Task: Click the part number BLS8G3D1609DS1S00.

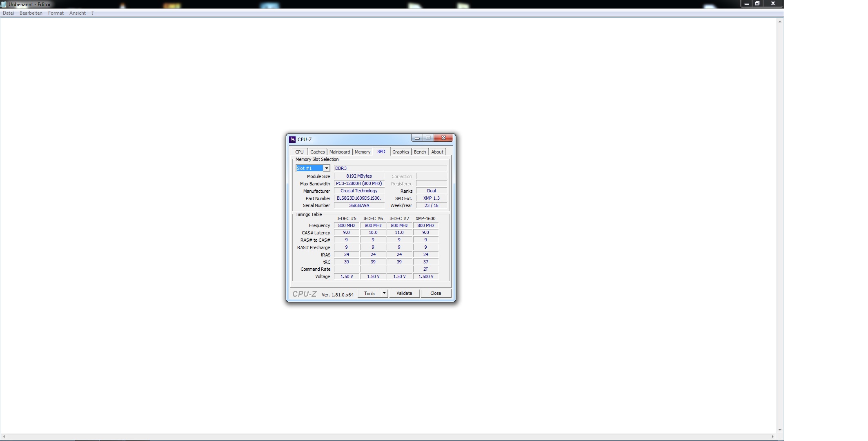Action: pos(359,198)
